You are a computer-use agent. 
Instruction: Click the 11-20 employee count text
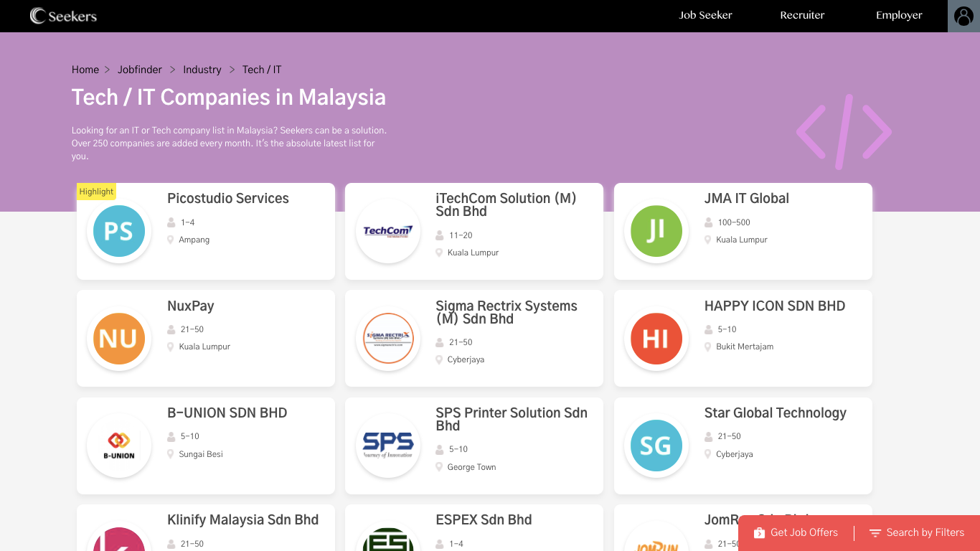(461, 235)
